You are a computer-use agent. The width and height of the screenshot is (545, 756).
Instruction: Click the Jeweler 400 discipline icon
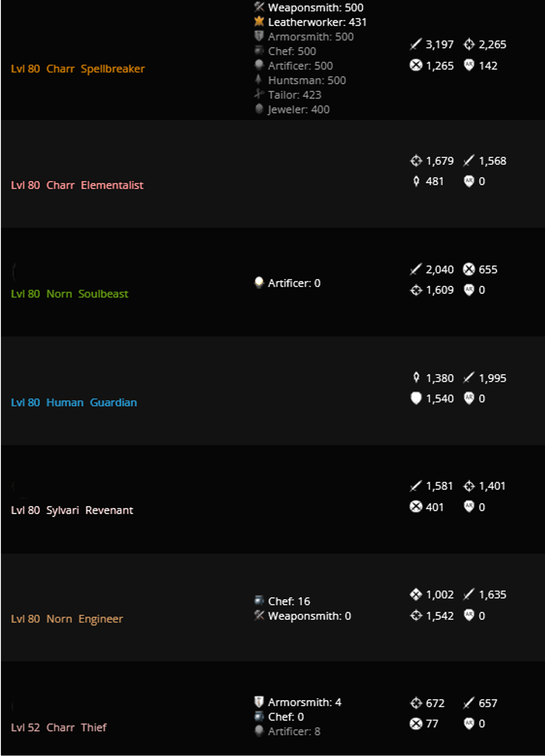pyautogui.click(x=259, y=109)
